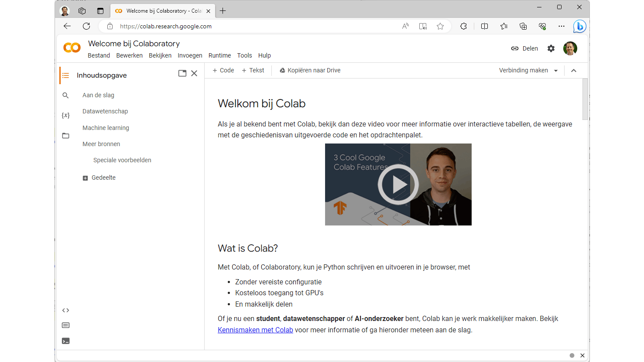Open the Favorites list icon
The height and width of the screenshot is (362, 644).
(504, 26)
